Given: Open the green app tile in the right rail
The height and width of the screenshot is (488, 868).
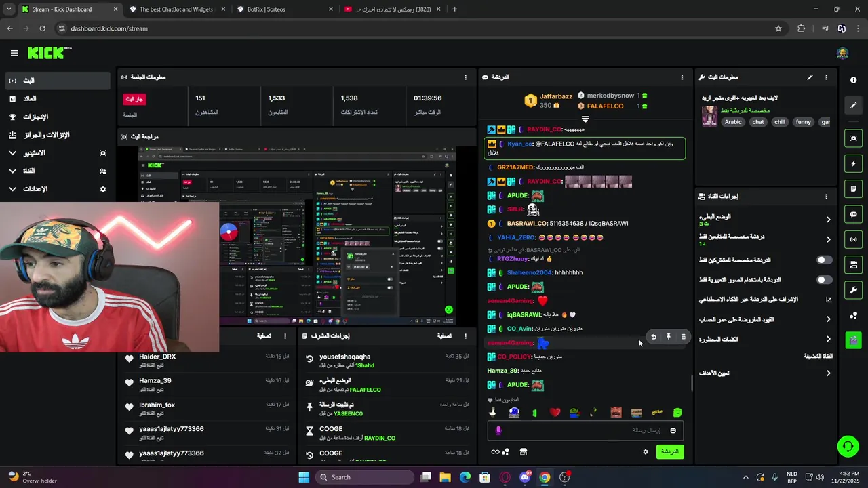Looking at the screenshot, I should 853,340.
